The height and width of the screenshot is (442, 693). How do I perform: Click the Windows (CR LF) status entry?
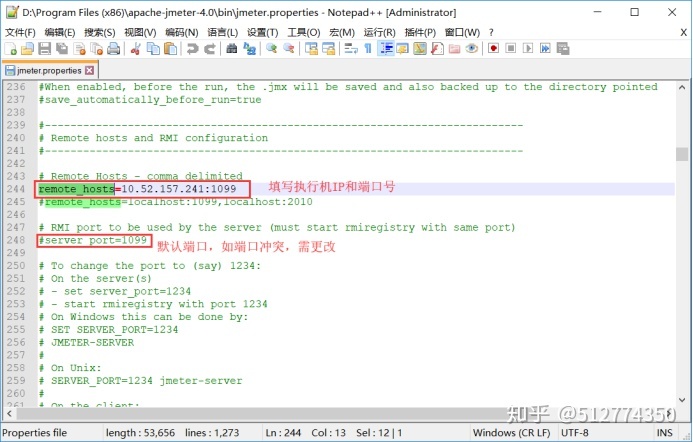tap(511, 433)
